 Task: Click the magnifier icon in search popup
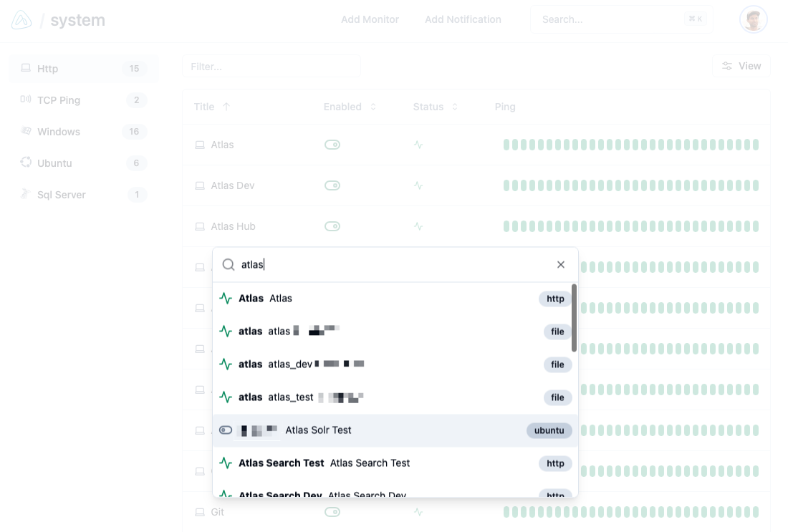(229, 265)
